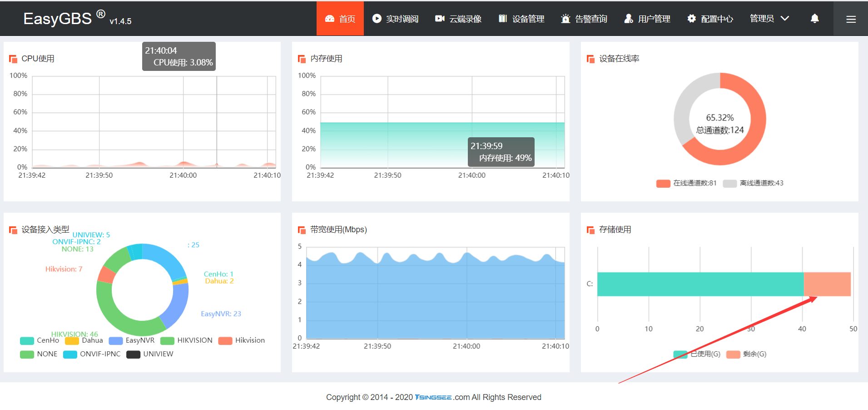Toggle the 离线通道数 legend item
The width and height of the screenshot is (868, 410).
tap(753, 183)
